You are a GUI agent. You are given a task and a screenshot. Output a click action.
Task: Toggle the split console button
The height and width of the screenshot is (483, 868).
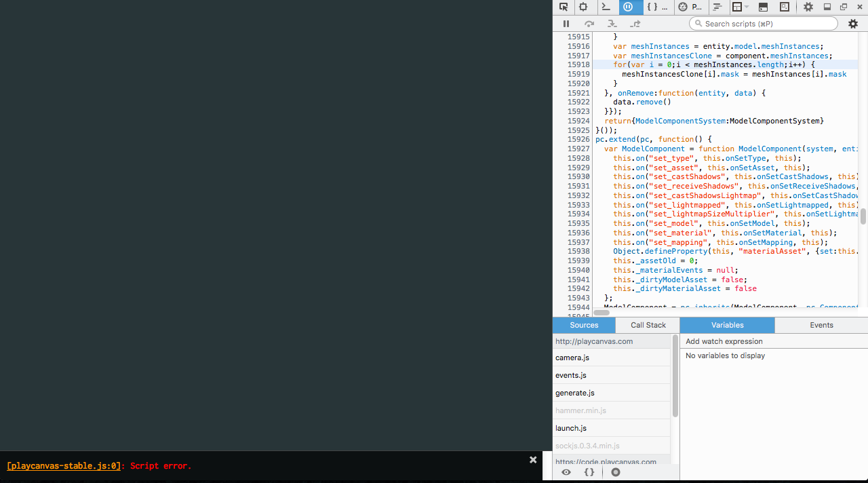[x=763, y=7]
